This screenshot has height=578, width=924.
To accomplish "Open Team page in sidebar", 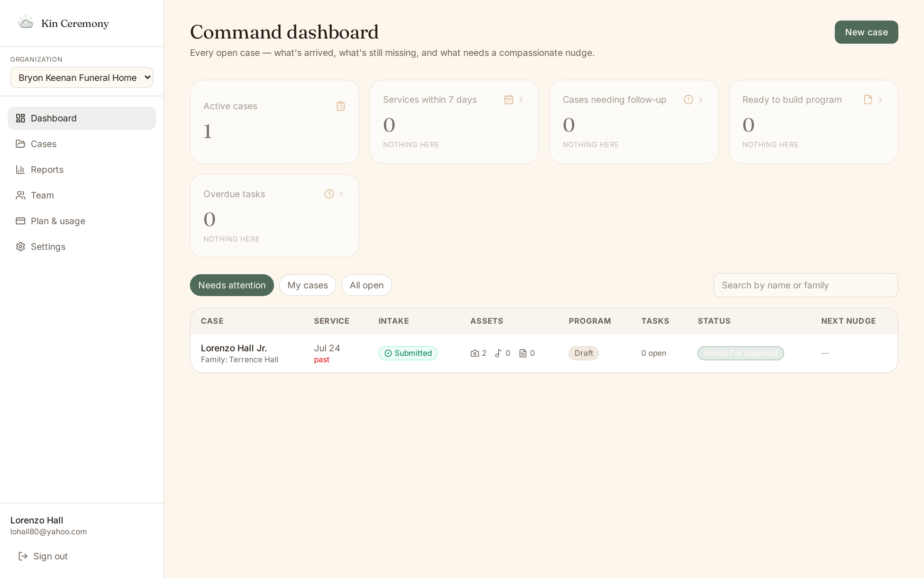I will [x=82, y=195].
